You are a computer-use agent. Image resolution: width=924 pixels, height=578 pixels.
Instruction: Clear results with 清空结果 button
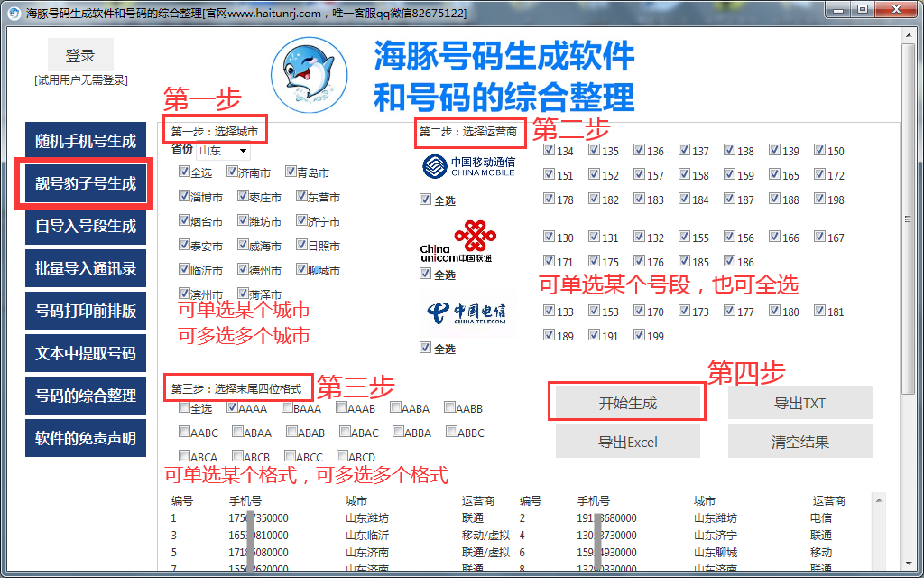coord(799,443)
